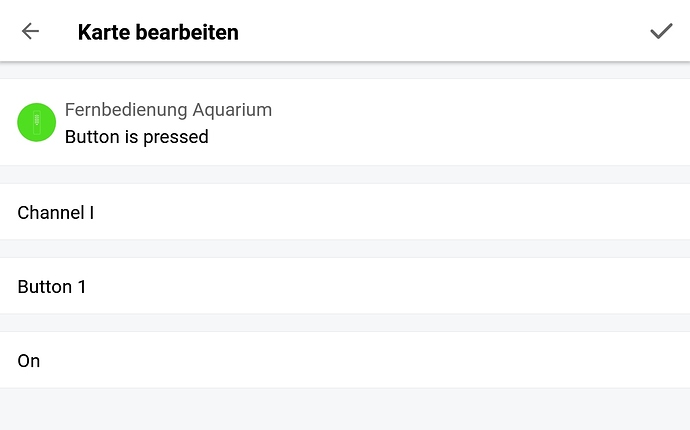Click the "Button is pressed" trigger text

136,137
